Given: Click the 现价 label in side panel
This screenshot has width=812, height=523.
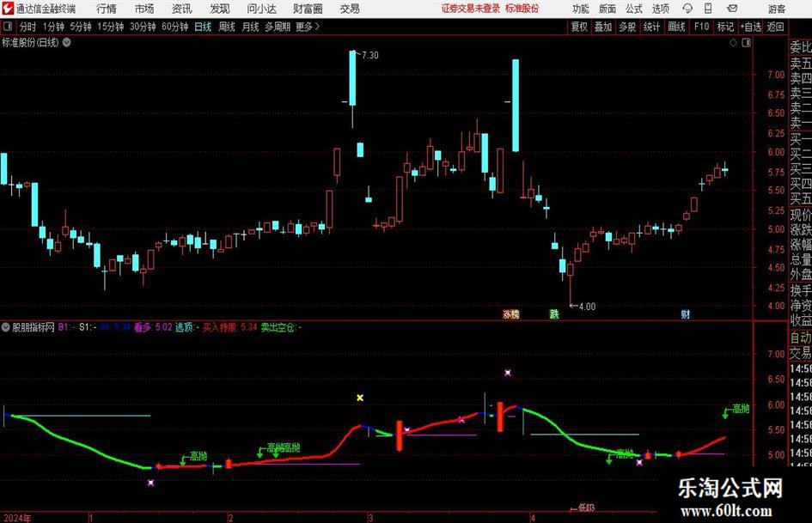Looking at the screenshot, I should coord(801,215).
